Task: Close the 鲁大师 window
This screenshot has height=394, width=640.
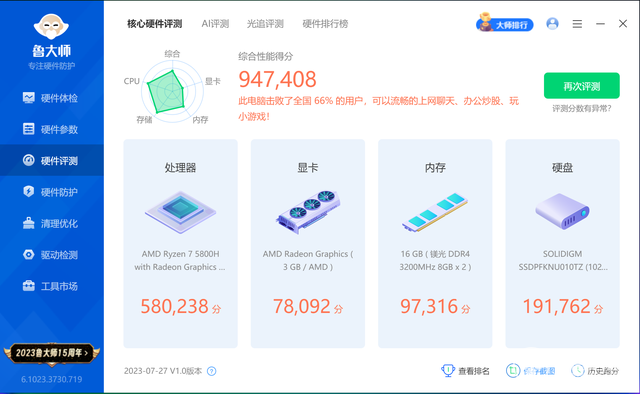Action: point(623,24)
